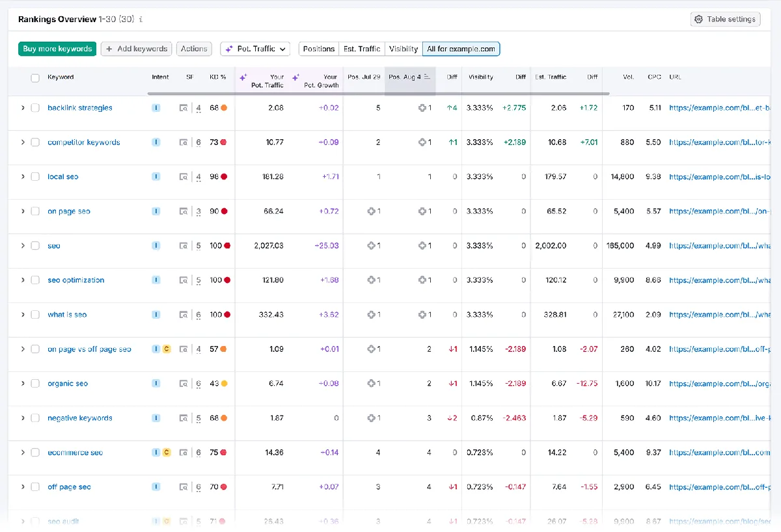Sort by the CPC column header
This screenshot has width=781, height=532.
(x=654, y=77)
